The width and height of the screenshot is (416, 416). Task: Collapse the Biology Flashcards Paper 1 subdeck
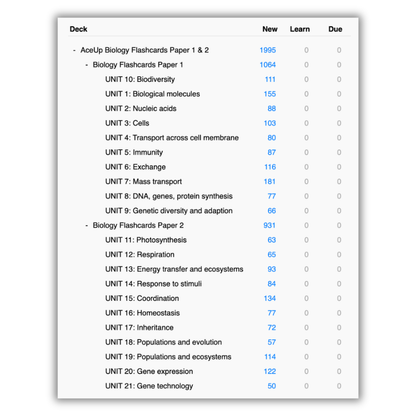[87, 65]
